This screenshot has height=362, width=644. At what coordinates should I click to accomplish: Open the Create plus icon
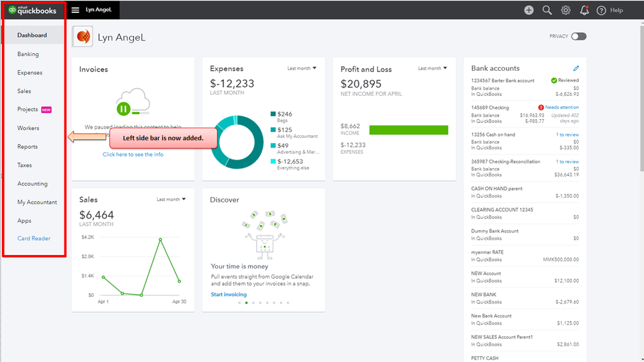529,10
